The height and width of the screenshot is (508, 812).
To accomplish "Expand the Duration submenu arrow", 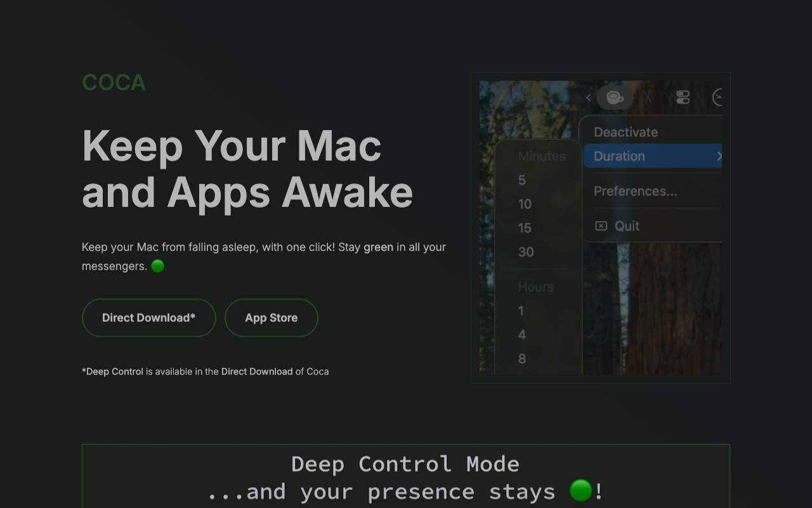I will (x=719, y=156).
